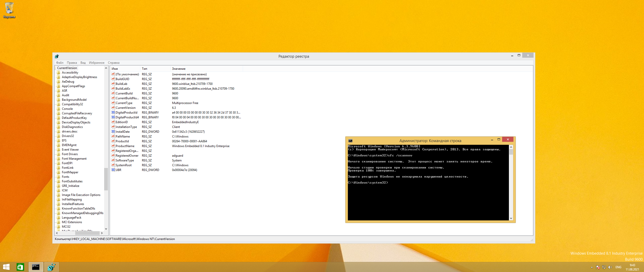Open the Файл menu
The height and width of the screenshot is (272, 644).
point(60,63)
